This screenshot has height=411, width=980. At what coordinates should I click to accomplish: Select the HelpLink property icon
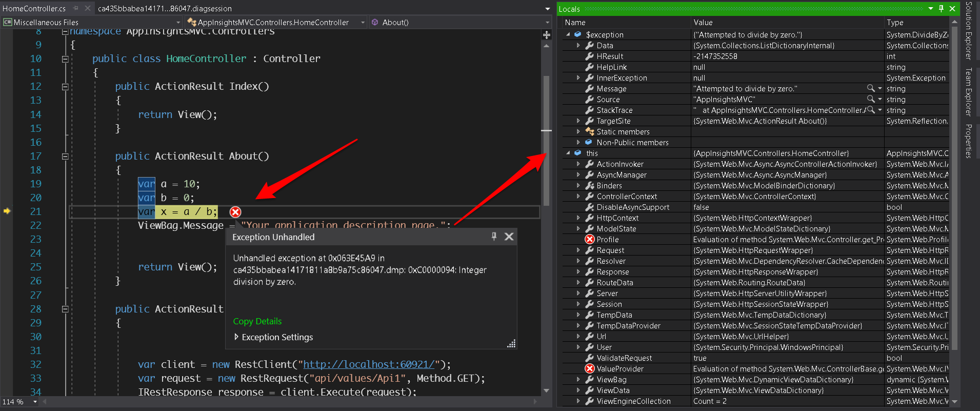click(590, 67)
